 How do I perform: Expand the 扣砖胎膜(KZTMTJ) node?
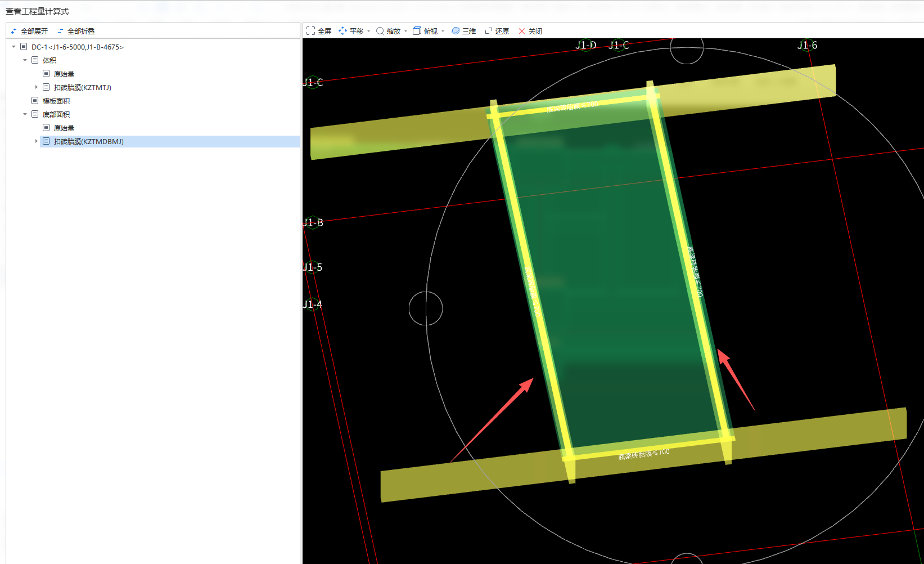(x=36, y=87)
